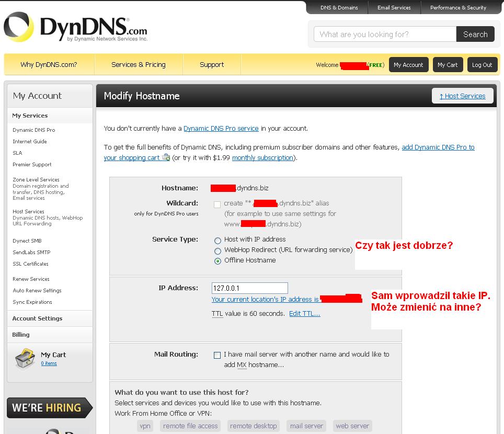Select Offline Hostname radio button
This screenshot has width=504, height=434.
tap(217, 261)
